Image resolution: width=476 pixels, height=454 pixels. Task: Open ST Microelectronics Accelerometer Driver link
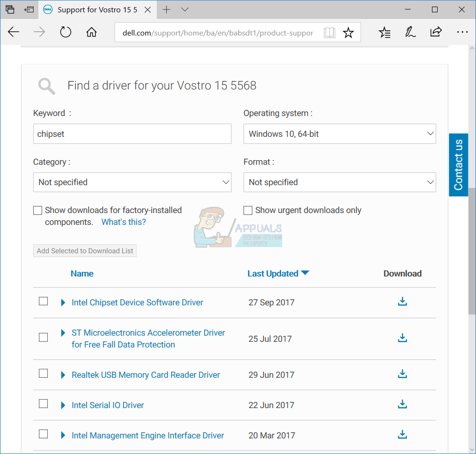point(148,338)
